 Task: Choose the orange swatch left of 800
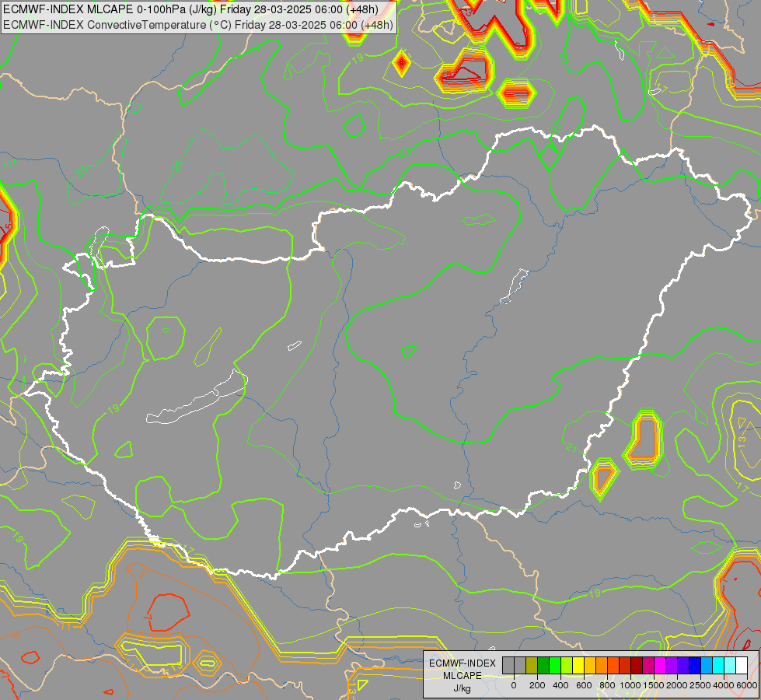602,666
